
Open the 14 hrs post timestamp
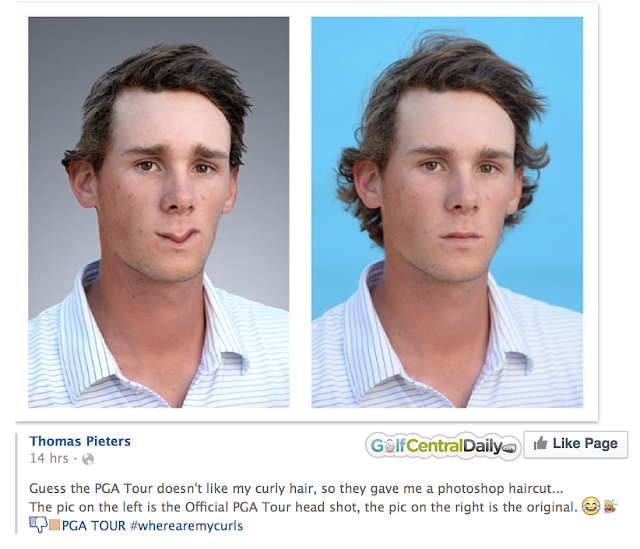coord(49,458)
